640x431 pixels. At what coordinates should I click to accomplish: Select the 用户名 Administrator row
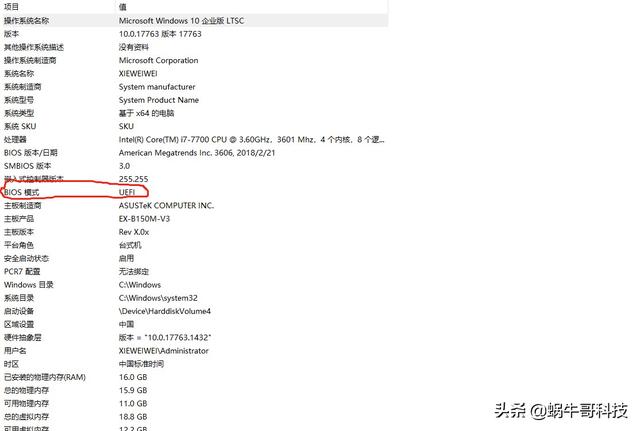click(x=194, y=351)
